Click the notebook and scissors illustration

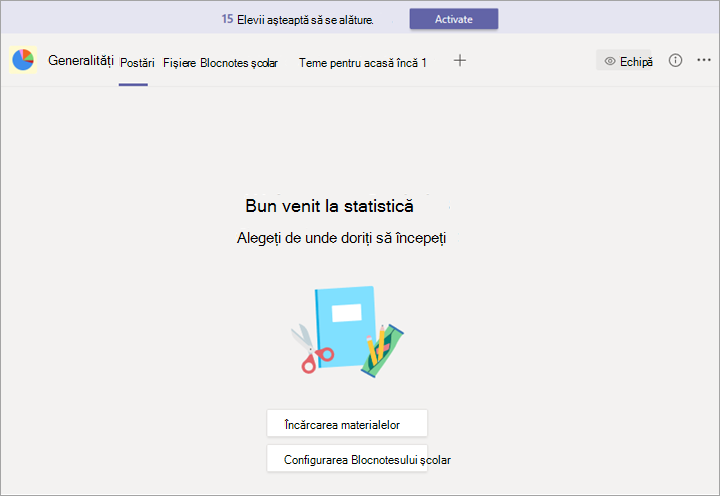pyautogui.click(x=347, y=332)
